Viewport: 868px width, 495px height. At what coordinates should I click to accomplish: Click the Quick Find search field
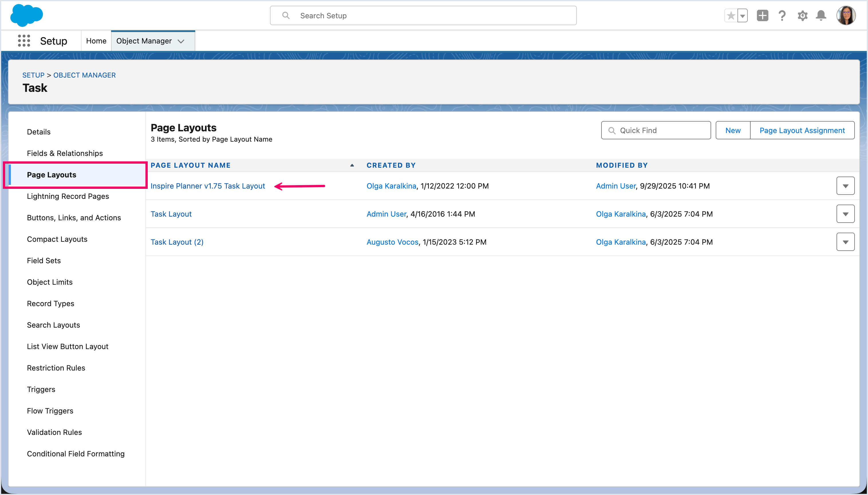660,130
